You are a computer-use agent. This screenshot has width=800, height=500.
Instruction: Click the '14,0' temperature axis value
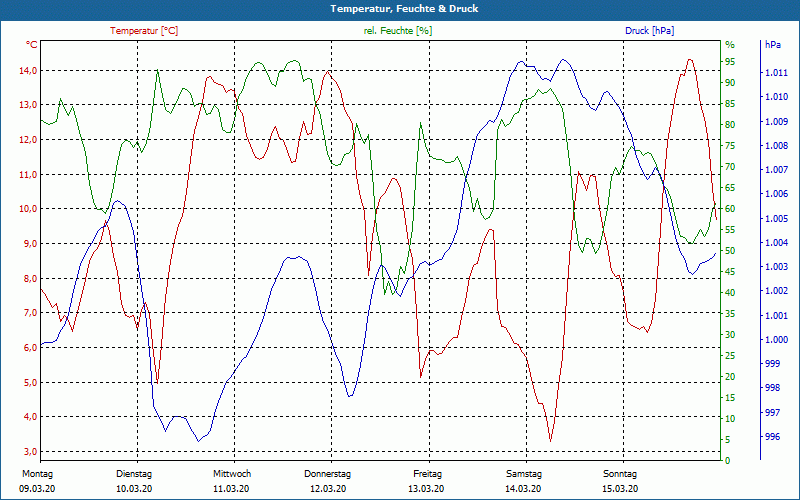point(28,70)
